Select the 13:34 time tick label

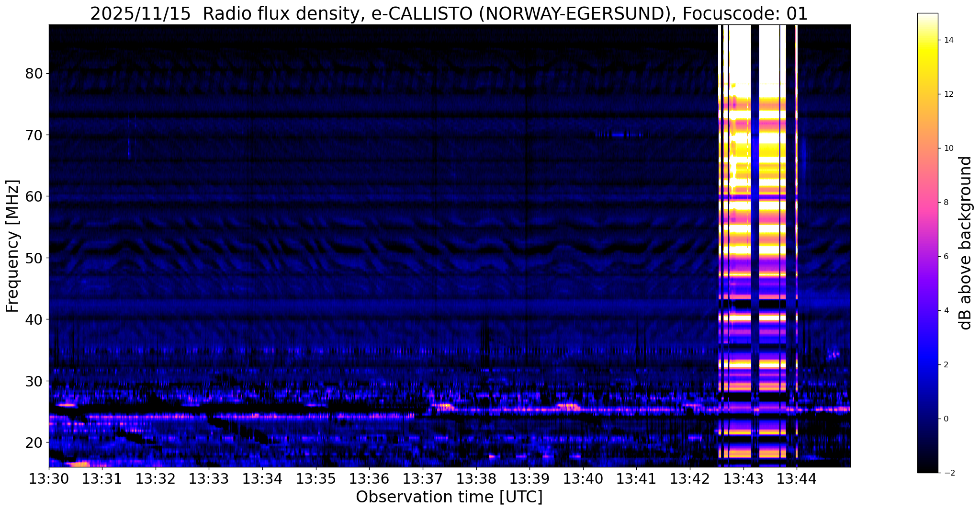tap(262, 478)
